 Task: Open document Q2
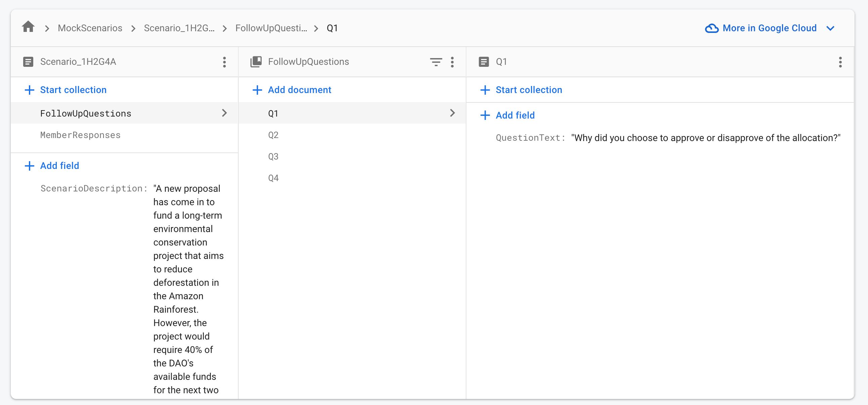[x=273, y=135]
